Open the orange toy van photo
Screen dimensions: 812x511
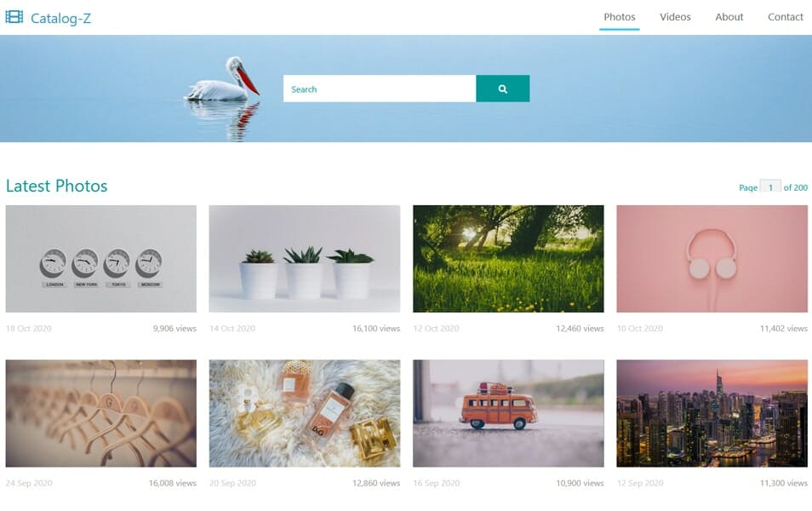508,413
